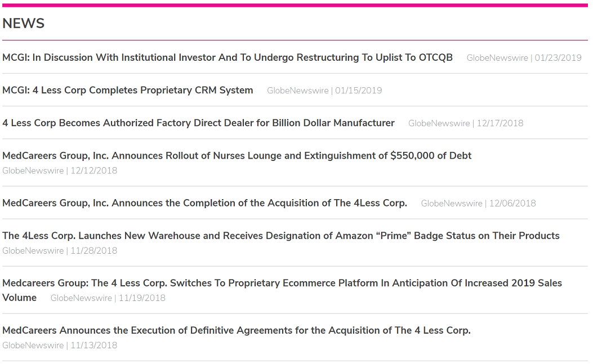Open the MCGI institutional investor OTCQB uplist headline

click(x=228, y=57)
